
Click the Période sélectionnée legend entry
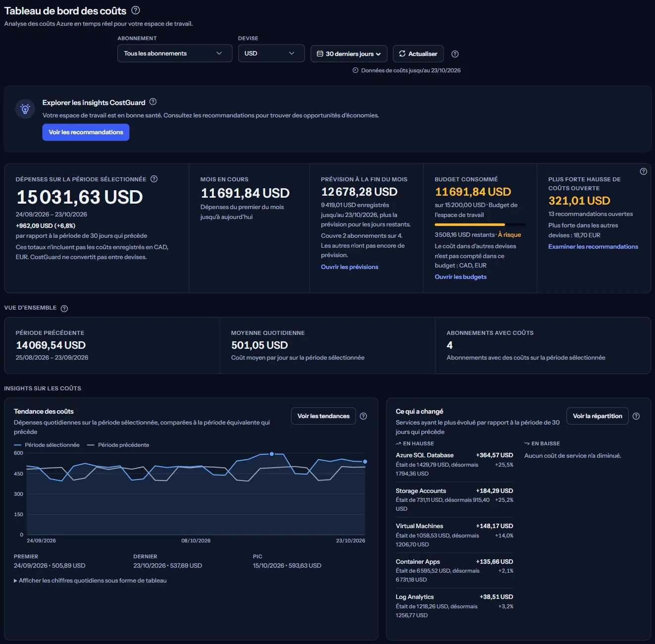coord(47,445)
